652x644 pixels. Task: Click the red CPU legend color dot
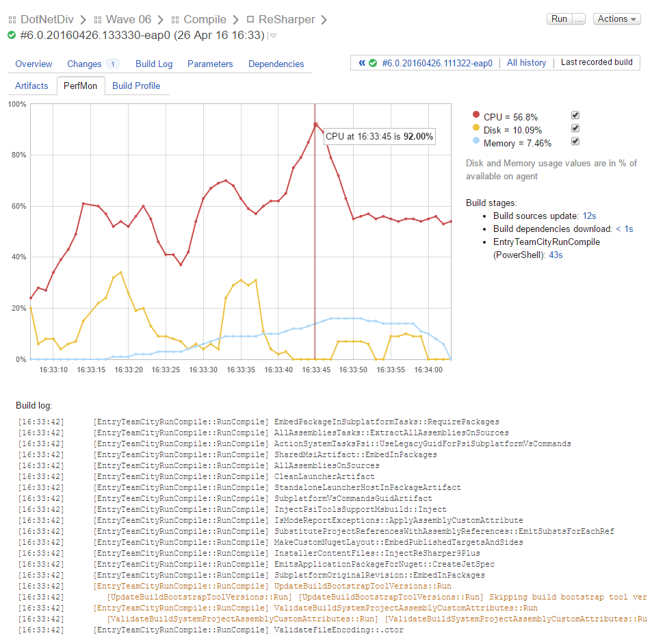coord(476,117)
